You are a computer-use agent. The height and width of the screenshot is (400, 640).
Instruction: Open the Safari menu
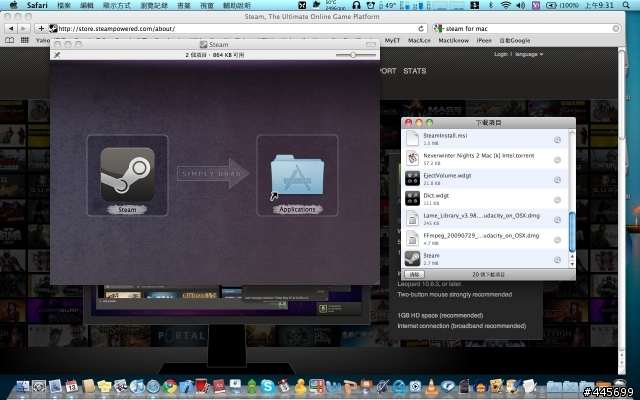pos(37,5)
